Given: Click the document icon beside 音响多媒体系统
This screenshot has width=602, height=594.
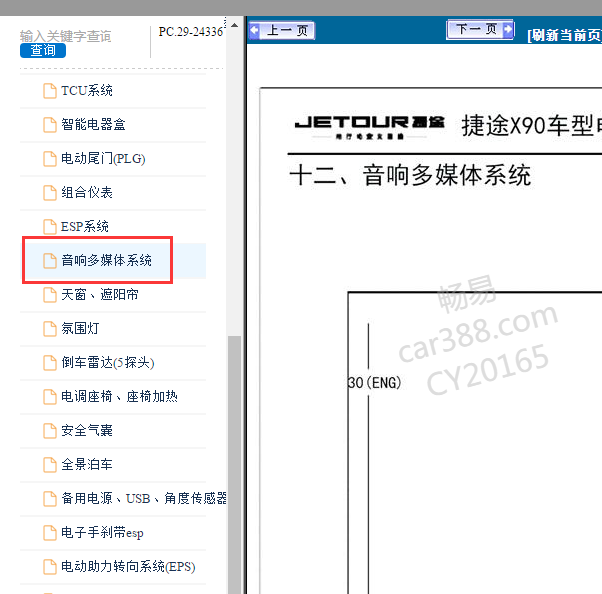Looking at the screenshot, I should pyautogui.click(x=50, y=260).
